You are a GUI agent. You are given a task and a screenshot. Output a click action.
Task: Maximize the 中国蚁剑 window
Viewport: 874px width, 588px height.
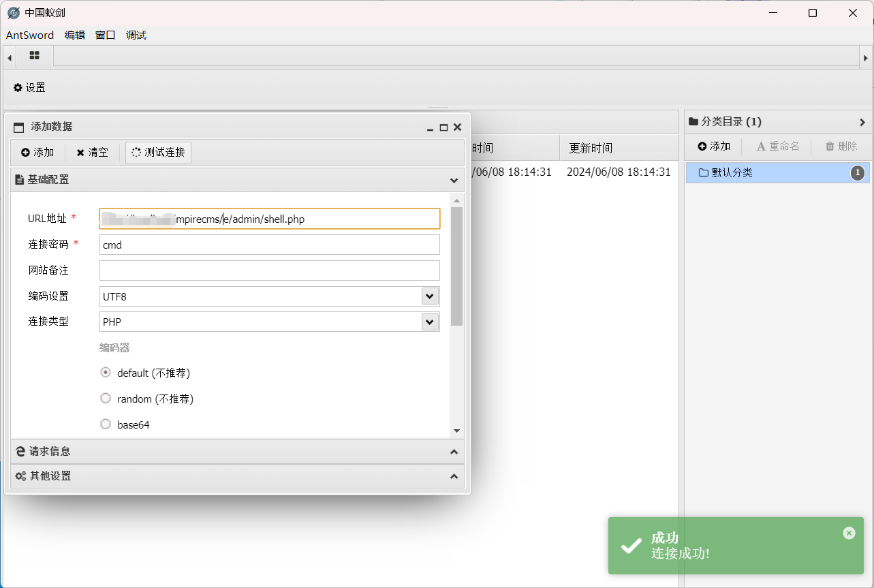pos(813,13)
